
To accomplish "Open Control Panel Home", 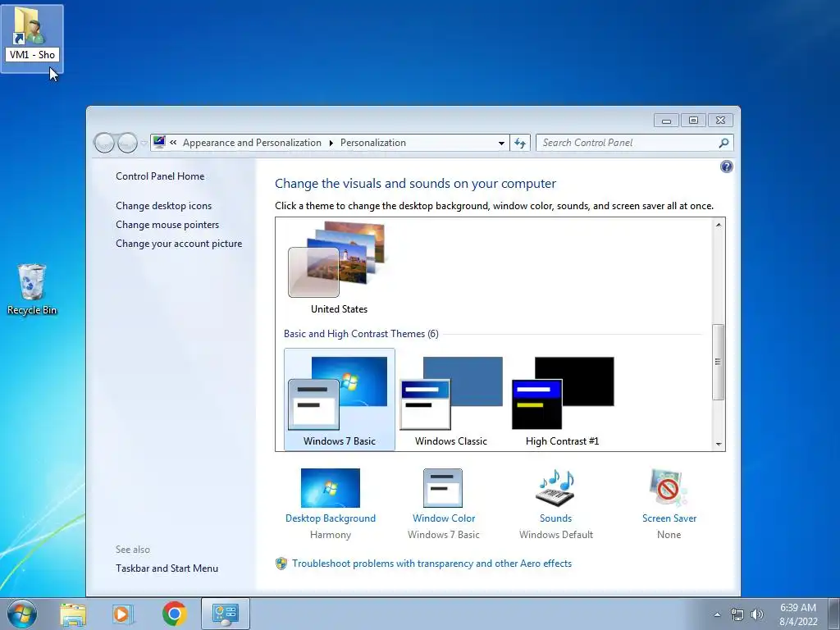I will 160,176.
